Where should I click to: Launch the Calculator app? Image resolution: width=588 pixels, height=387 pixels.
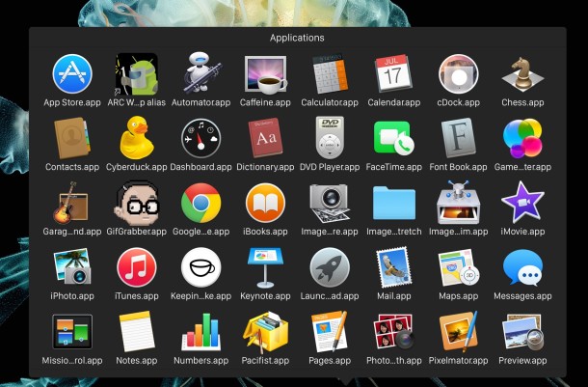click(330, 74)
